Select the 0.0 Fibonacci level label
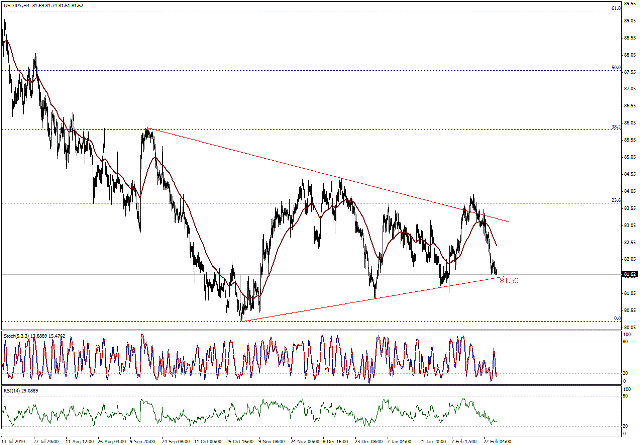 point(617,319)
